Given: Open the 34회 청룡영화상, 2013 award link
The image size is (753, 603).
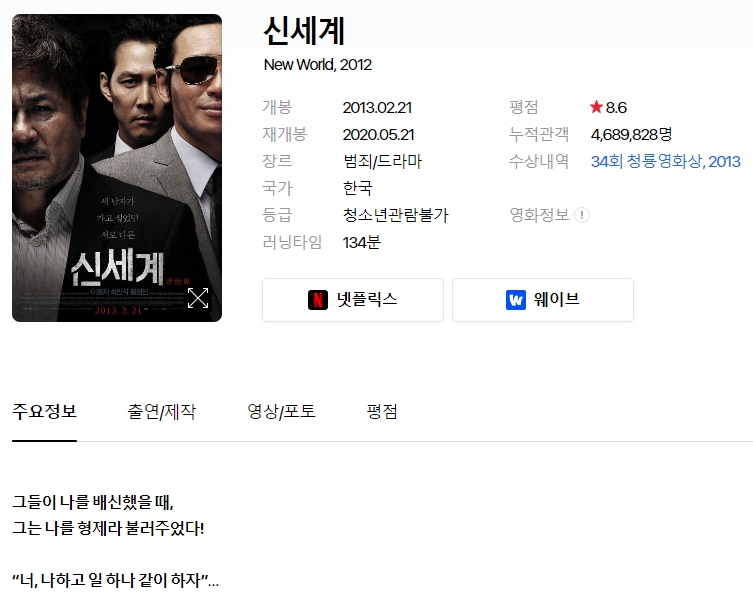Looking at the screenshot, I should click(665, 161).
